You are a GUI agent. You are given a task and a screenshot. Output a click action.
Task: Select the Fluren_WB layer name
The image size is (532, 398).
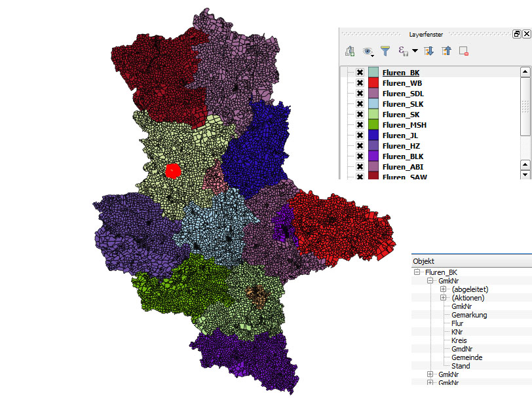(x=402, y=83)
